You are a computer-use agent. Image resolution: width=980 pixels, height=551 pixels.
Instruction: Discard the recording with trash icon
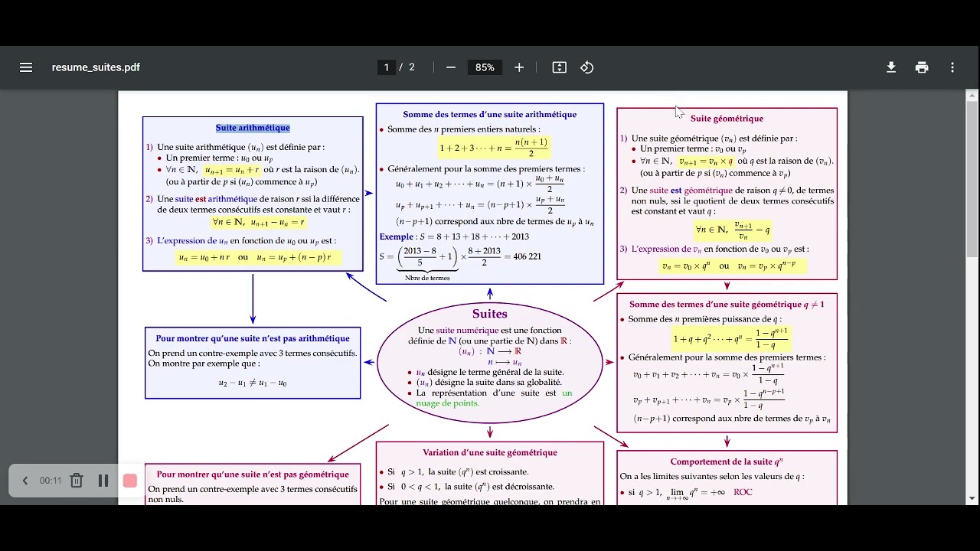77,481
